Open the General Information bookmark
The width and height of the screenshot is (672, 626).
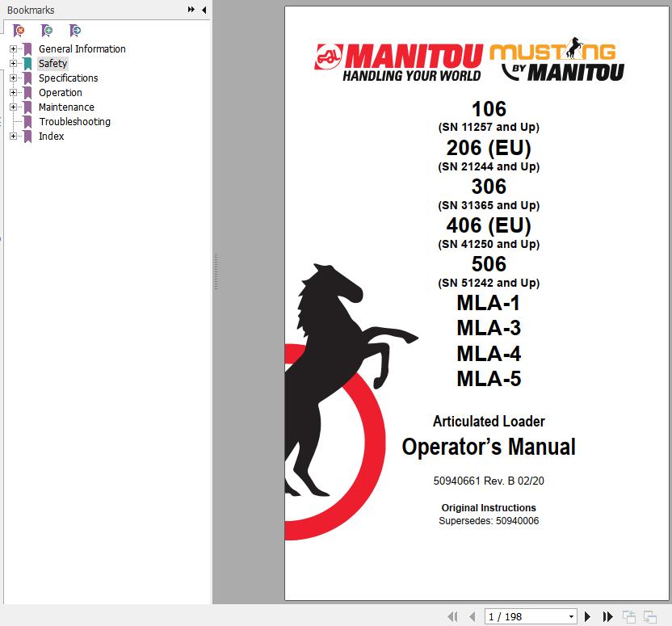tap(82, 48)
